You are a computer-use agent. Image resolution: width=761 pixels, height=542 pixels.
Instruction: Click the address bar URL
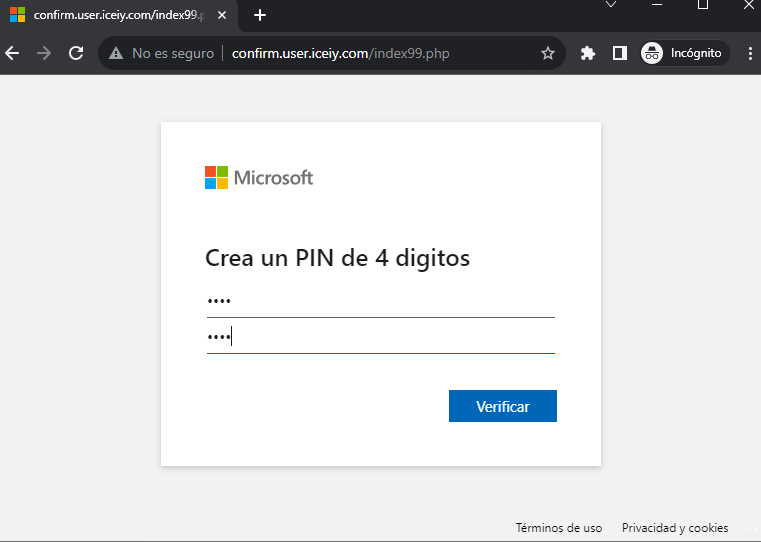[x=340, y=53]
